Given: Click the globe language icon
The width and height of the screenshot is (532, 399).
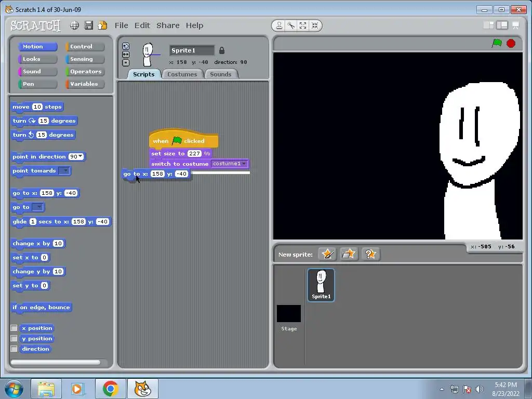Looking at the screenshot, I should (x=75, y=25).
